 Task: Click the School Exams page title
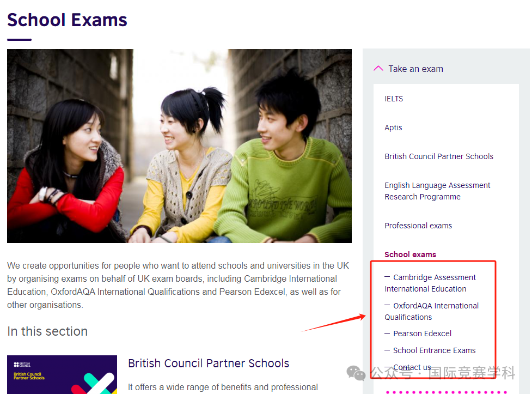click(x=67, y=20)
